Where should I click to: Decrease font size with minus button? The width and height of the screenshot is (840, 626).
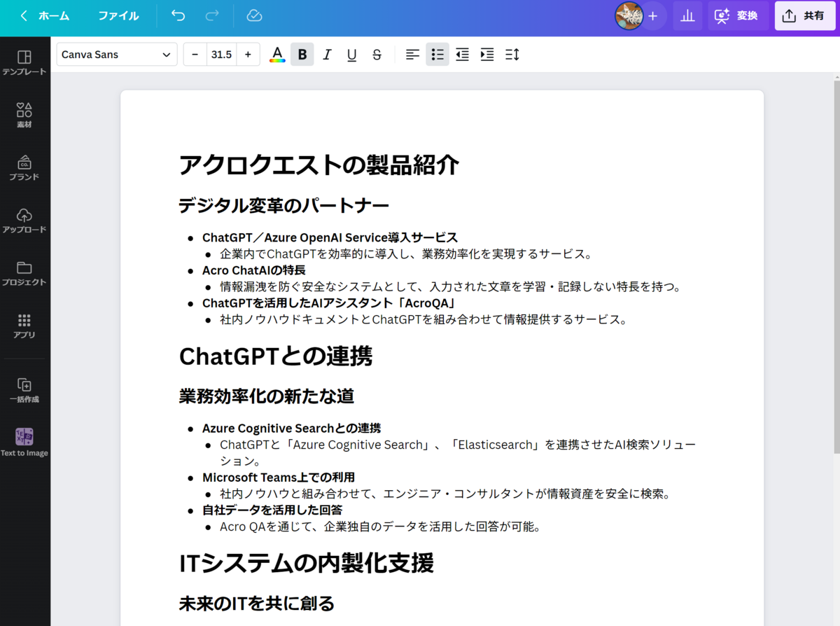[195, 55]
